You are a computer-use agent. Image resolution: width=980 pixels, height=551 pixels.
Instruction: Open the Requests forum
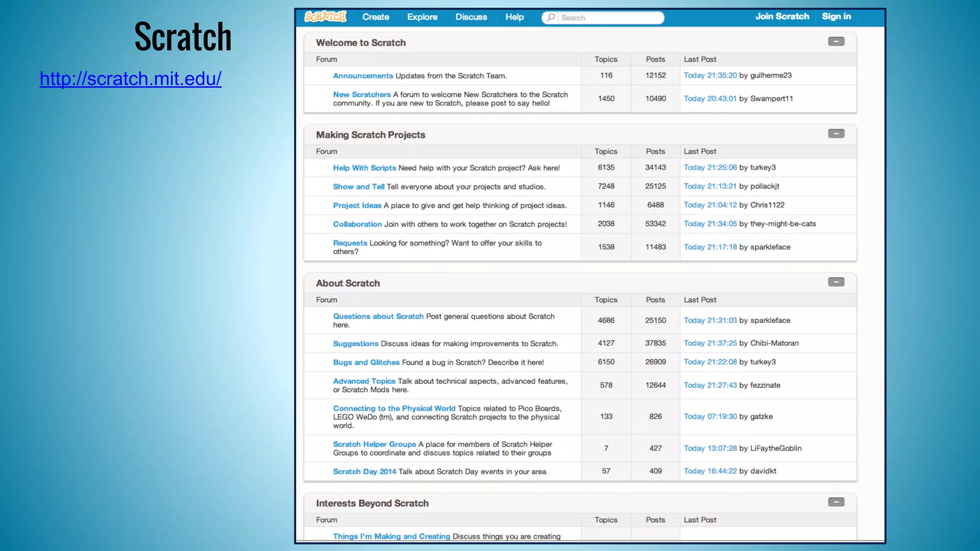[350, 243]
